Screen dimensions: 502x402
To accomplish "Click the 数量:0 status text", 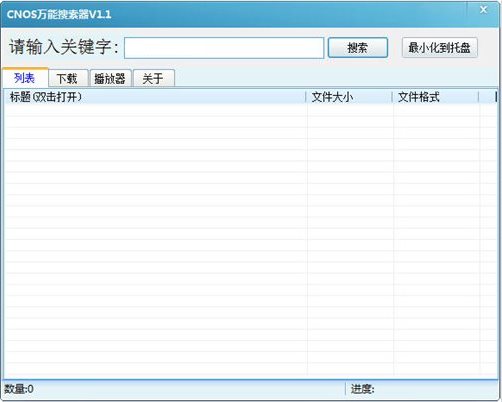I will pyautogui.click(x=19, y=389).
